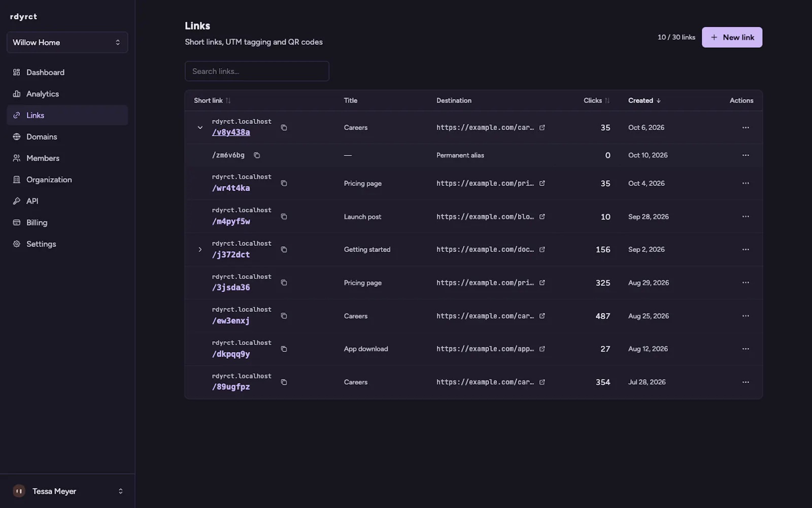Viewport: 812px width, 508px height.
Task: Click the rdyrct logo
Action: point(23,17)
